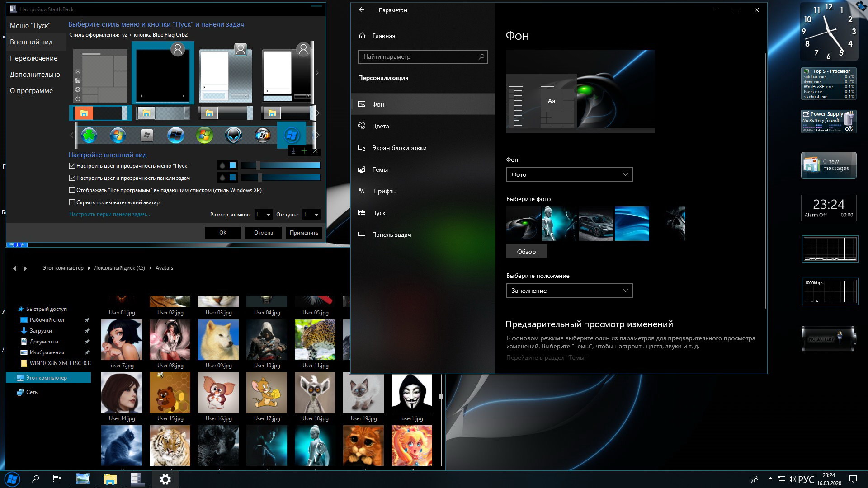Click taskbar color swatch

[x=233, y=178]
